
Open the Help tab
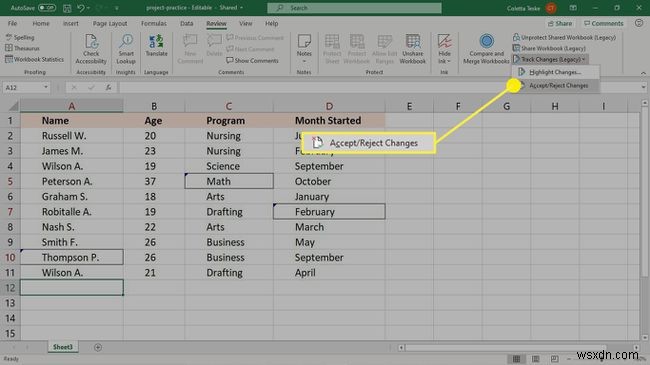(272, 23)
